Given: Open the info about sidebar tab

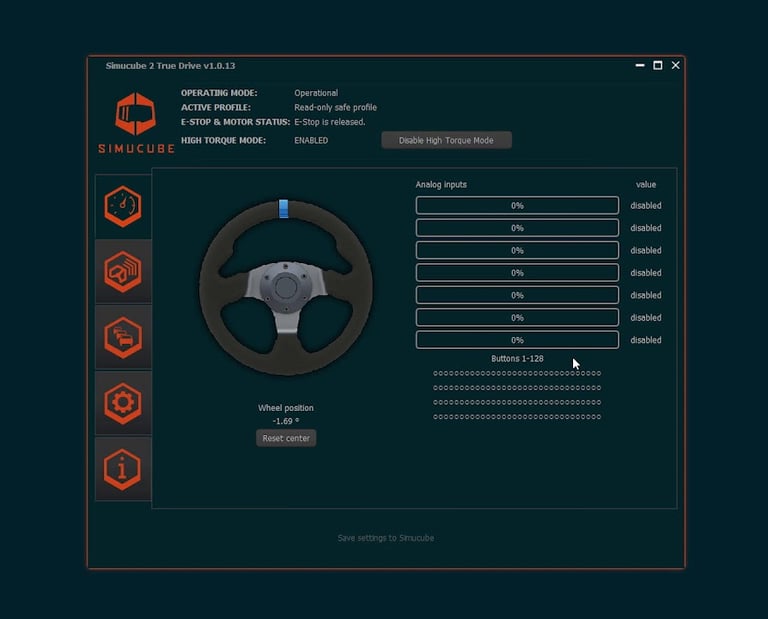Looking at the screenshot, I should coord(123,469).
